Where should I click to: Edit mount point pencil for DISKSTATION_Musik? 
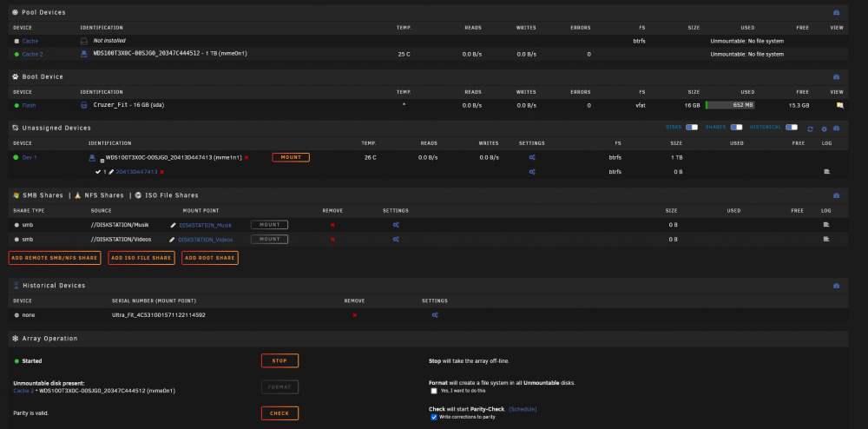[x=173, y=225]
